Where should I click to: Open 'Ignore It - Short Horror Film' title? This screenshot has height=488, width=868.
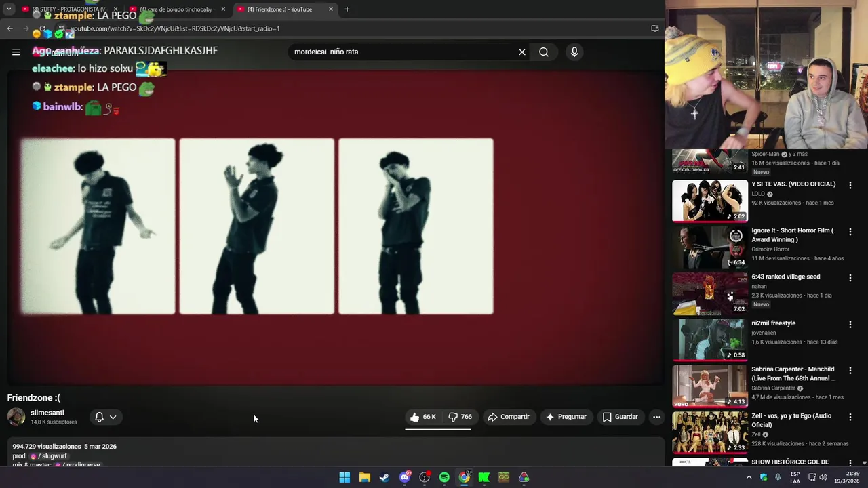click(792, 235)
